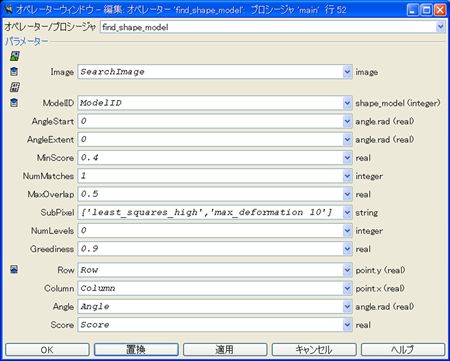Click the 'point.y (real)' type label
This screenshot has width=450, height=361.
380,270
